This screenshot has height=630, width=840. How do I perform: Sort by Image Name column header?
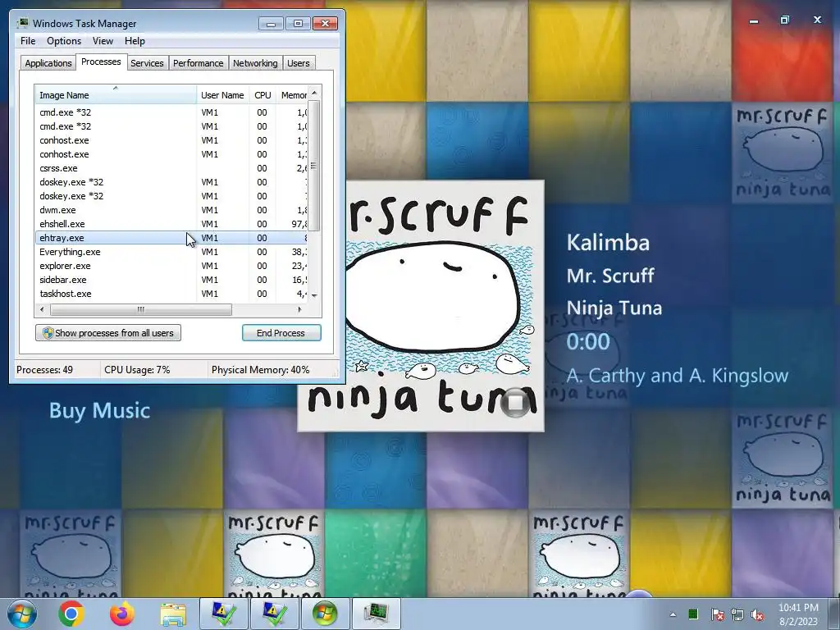(x=116, y=95)
